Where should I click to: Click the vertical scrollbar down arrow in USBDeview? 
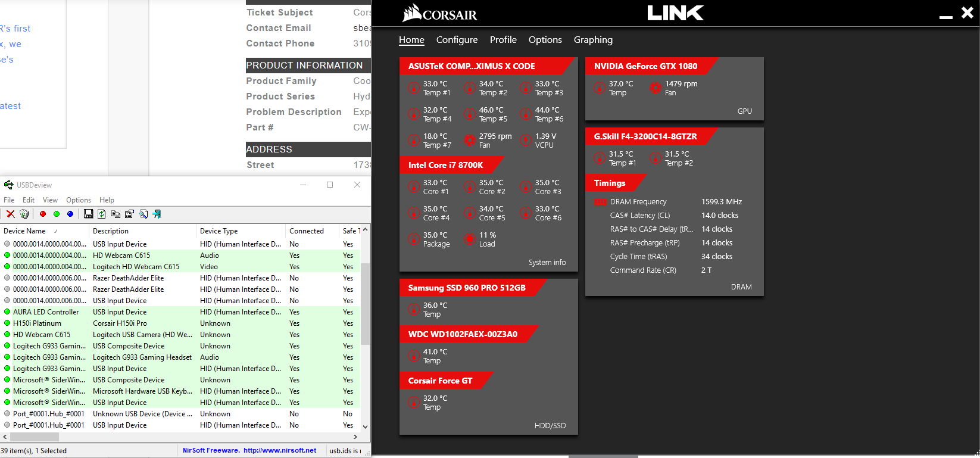pos(366,427)
